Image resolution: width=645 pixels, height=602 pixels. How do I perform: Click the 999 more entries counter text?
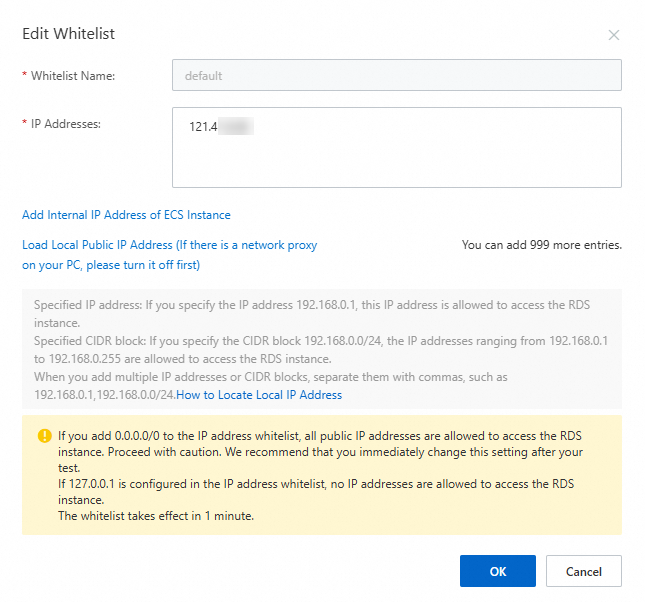pos(541,245)
